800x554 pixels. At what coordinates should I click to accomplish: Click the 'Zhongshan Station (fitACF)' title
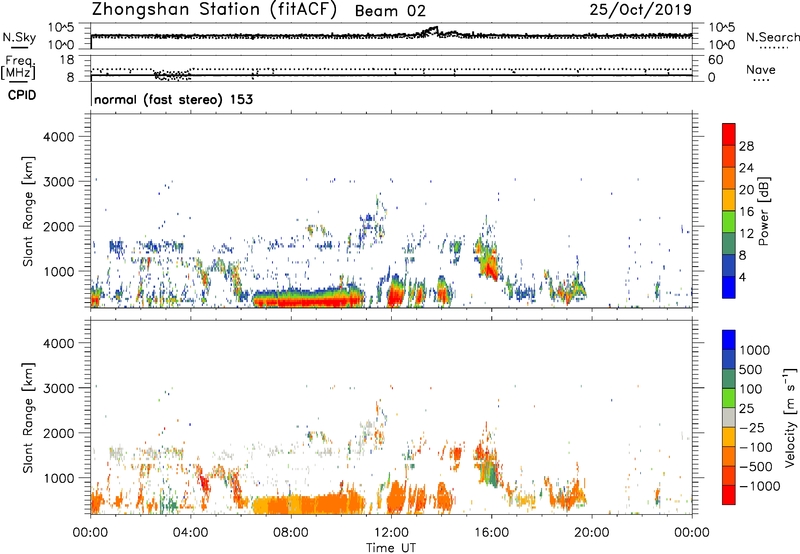(x=214, y=9)
